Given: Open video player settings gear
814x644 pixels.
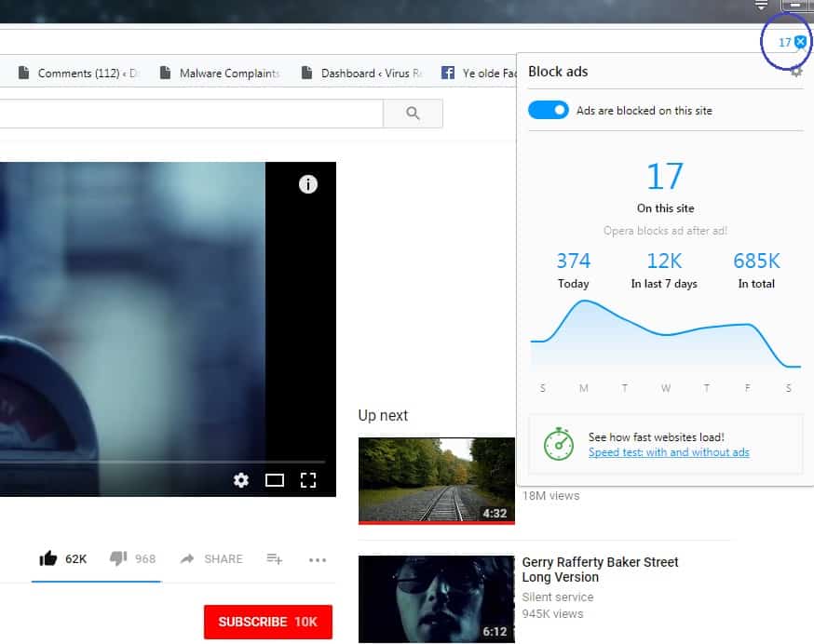Looking at the screenshot, I should 241,480.
